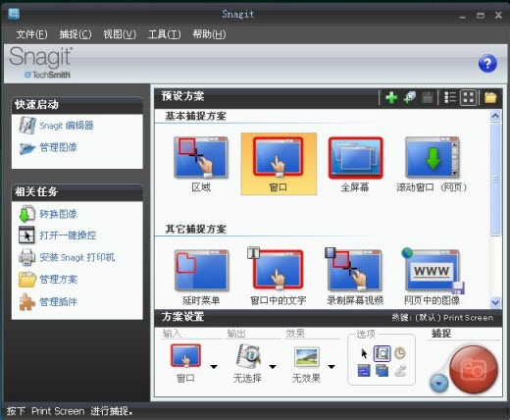The height and width of the screenshot is (420, 510).
Task: Open the 管理方案 task link
Action: tap(58, 280)
